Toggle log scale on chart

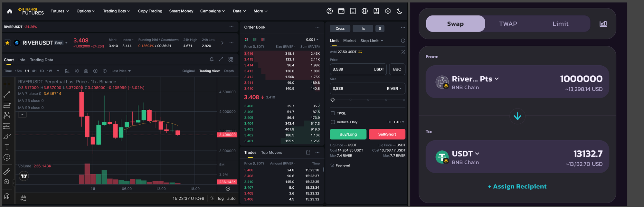(221, 198)
